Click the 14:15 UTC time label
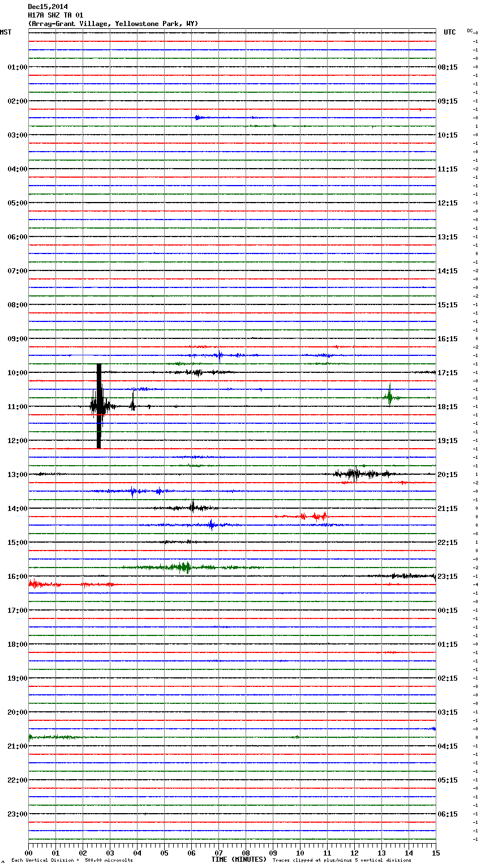 point(448,271)
